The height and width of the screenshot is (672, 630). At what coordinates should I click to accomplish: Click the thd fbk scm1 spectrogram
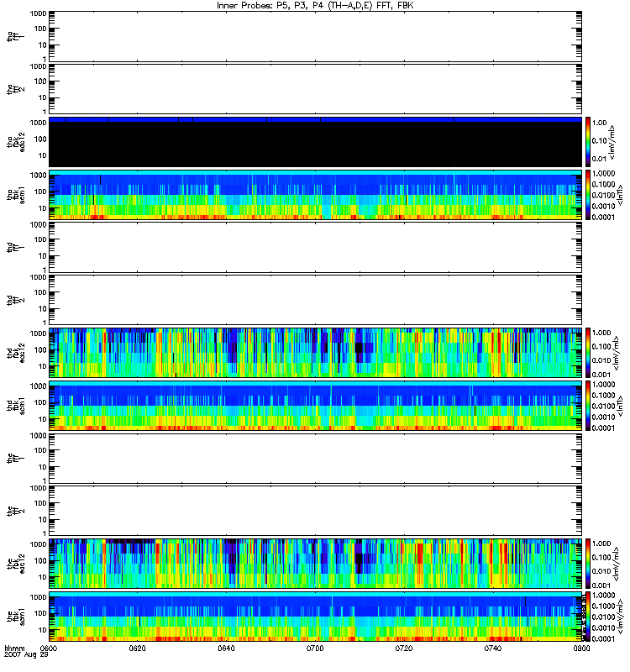[316, 406]
